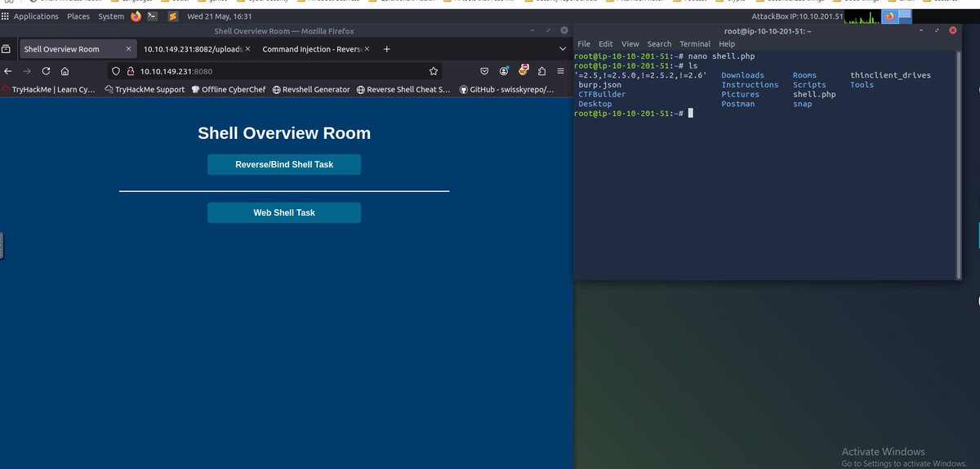
Task: Open the Firefox hamburger menu
Action: click(563, 71)
